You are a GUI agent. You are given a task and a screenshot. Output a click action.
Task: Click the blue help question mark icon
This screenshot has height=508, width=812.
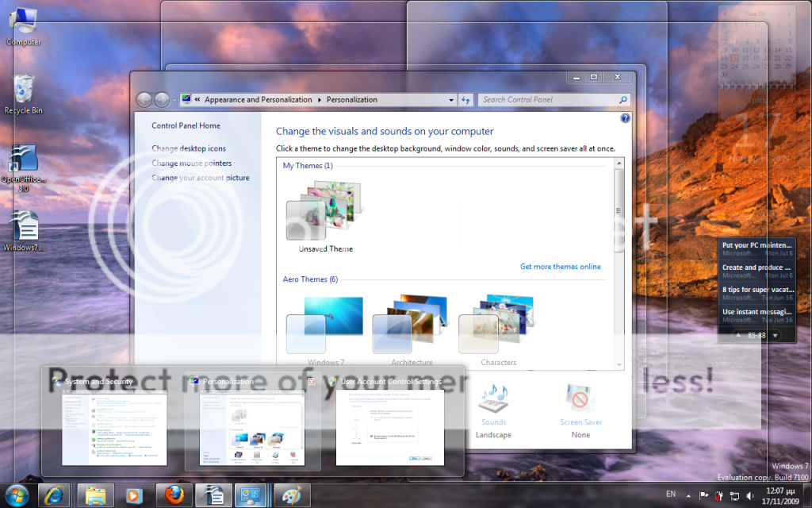(625, 118)
